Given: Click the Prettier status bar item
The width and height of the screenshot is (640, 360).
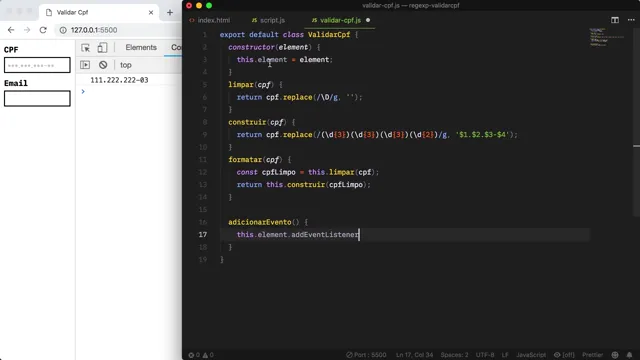Looking at the screenshot, I should click(592, 355).
